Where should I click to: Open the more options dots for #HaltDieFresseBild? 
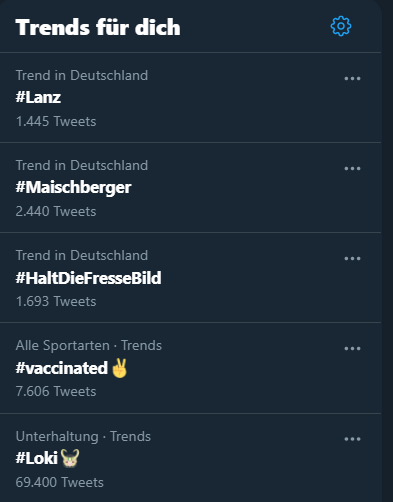point(352,259)
